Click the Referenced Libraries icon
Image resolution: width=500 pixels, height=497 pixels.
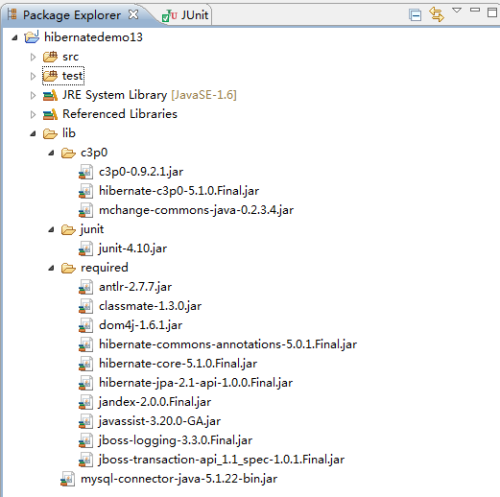pyautogui.click(x=50, y=114)
